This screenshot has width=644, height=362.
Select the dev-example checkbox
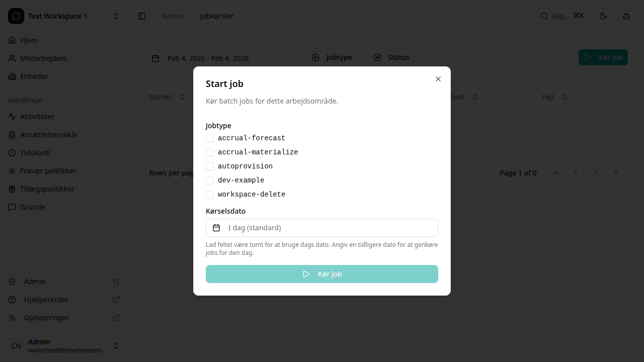pos(210,180)
